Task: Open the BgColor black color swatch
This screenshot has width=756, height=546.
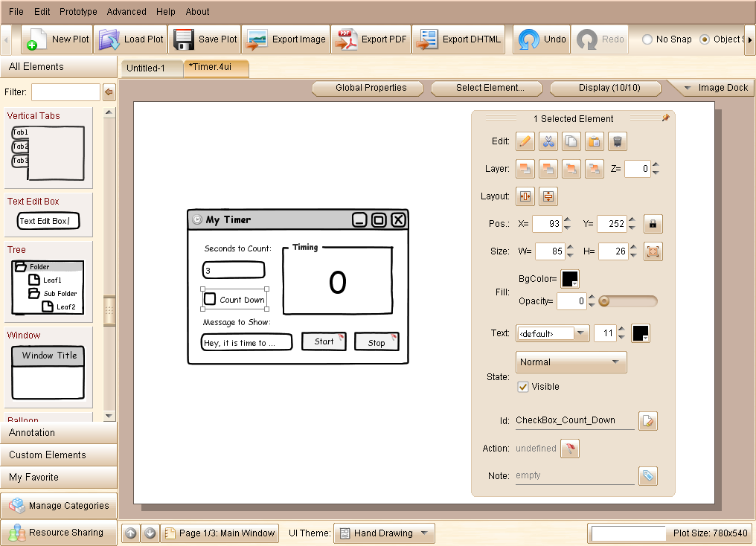Action: 569,279
